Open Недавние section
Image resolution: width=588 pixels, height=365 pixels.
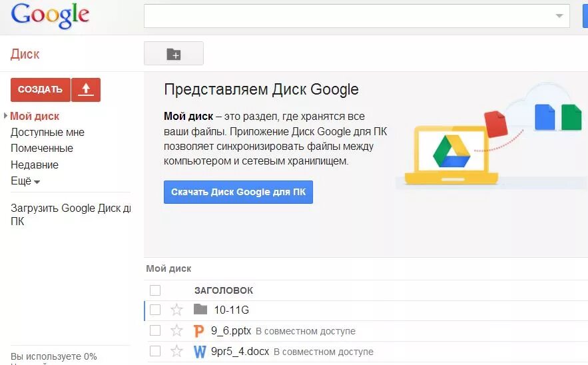(x=35, y=165)
